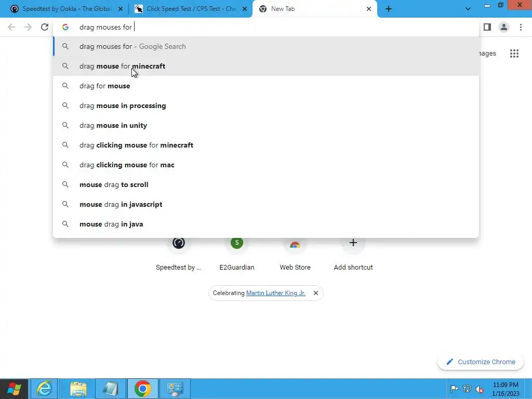Screen dimensions: 532x399
Task: Choose suggestion 'drag clicking mouse for mac'
Action: point(266,165)
